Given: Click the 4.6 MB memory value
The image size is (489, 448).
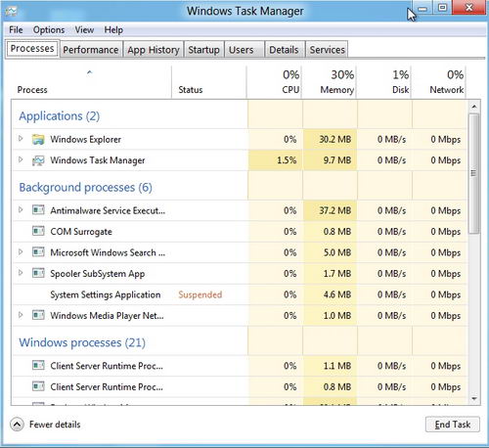Looking at the screenshot, I should (x=337, y=294).
